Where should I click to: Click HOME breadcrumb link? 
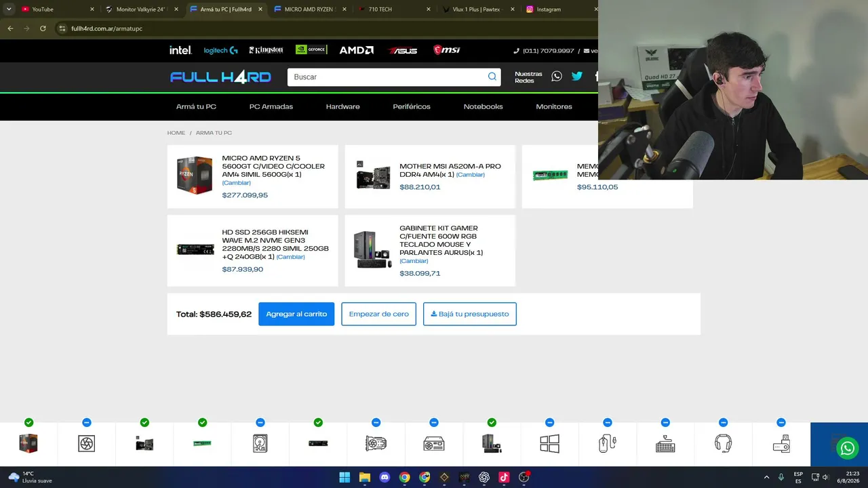[176, 133]
